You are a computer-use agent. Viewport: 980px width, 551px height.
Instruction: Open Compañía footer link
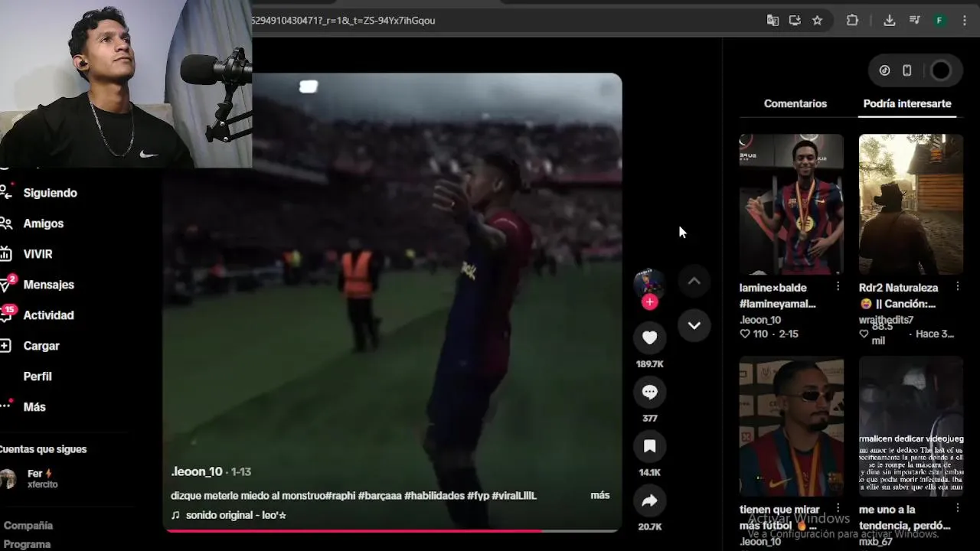[28, 526]
